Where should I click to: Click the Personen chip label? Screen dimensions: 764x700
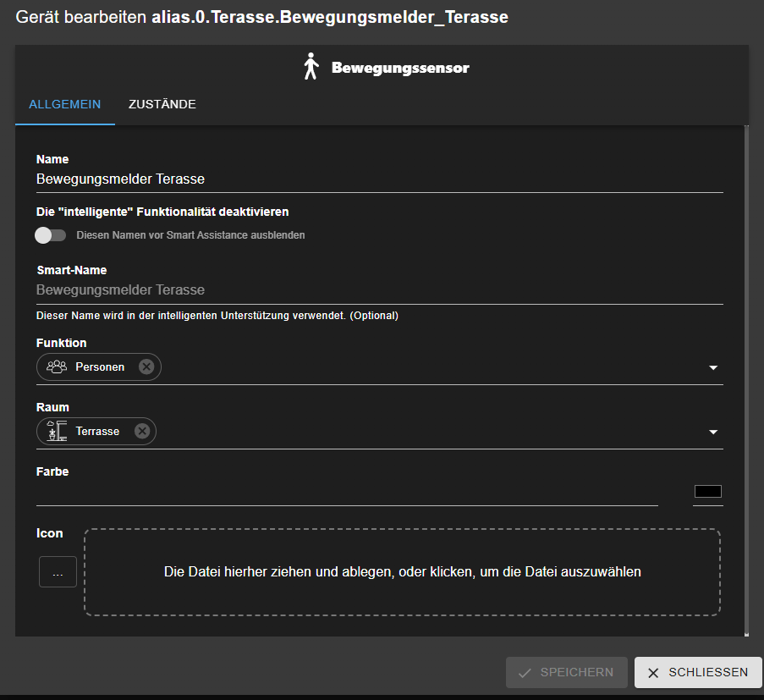(100, 367)
